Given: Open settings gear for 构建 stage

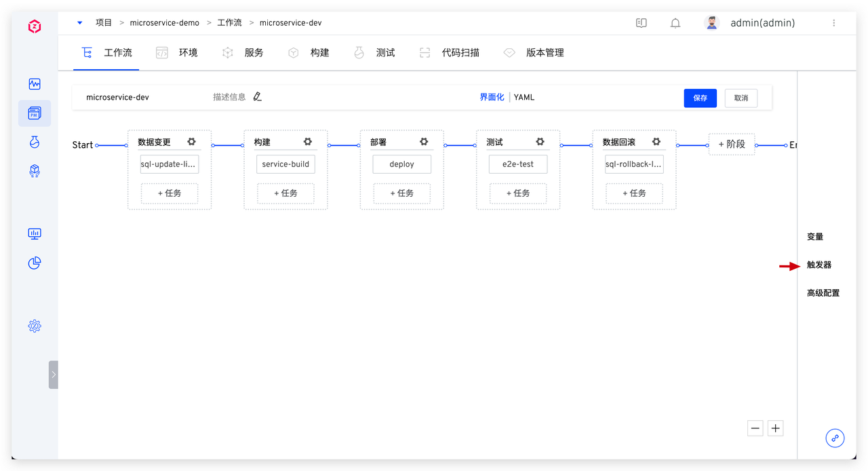Looking at the screenshot, I should pos(308,142).
